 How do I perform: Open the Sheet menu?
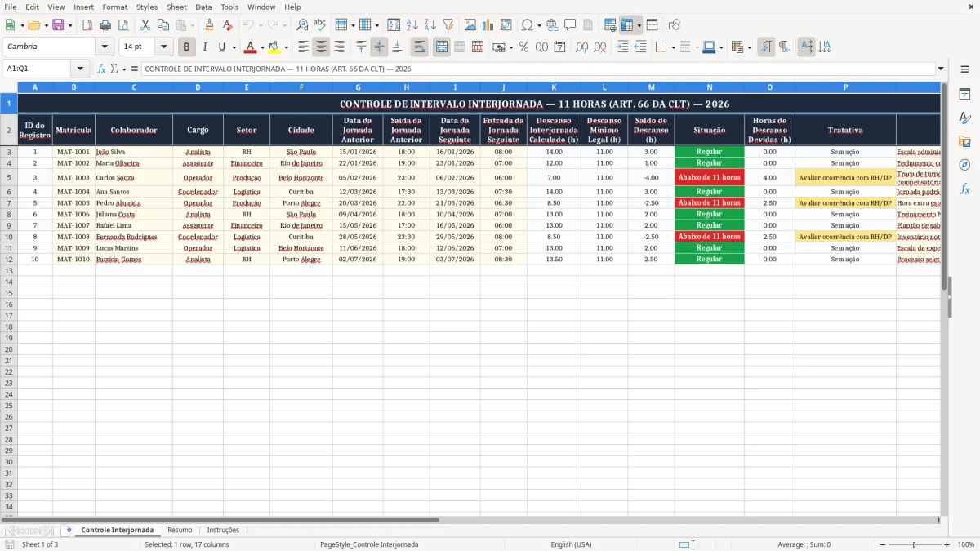tap(176, 7)
